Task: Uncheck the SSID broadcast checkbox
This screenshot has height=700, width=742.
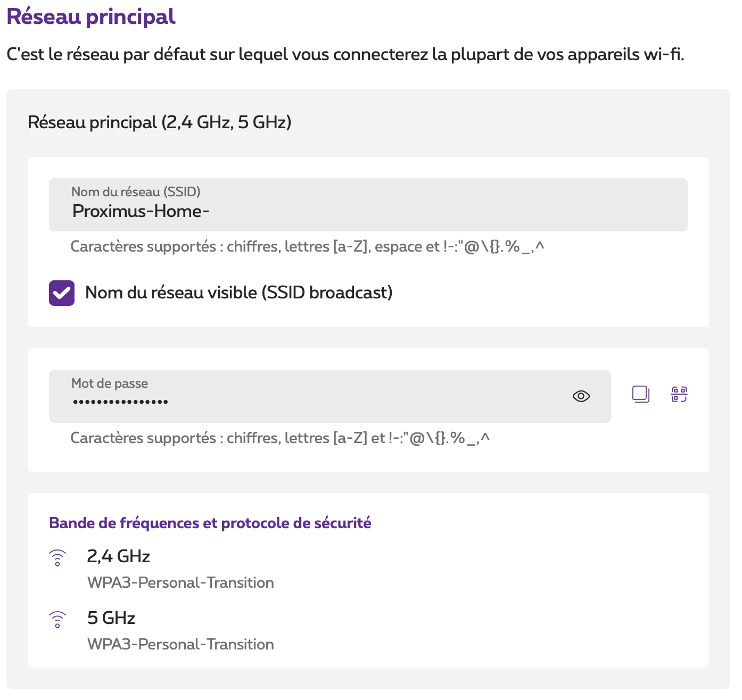Action: pos(62,293)
